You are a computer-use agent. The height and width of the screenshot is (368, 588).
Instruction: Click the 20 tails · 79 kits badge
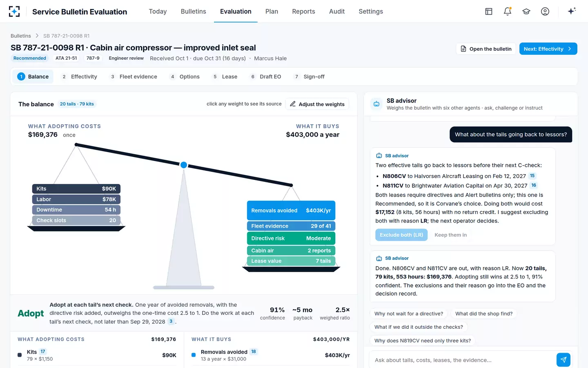point(77,104)
